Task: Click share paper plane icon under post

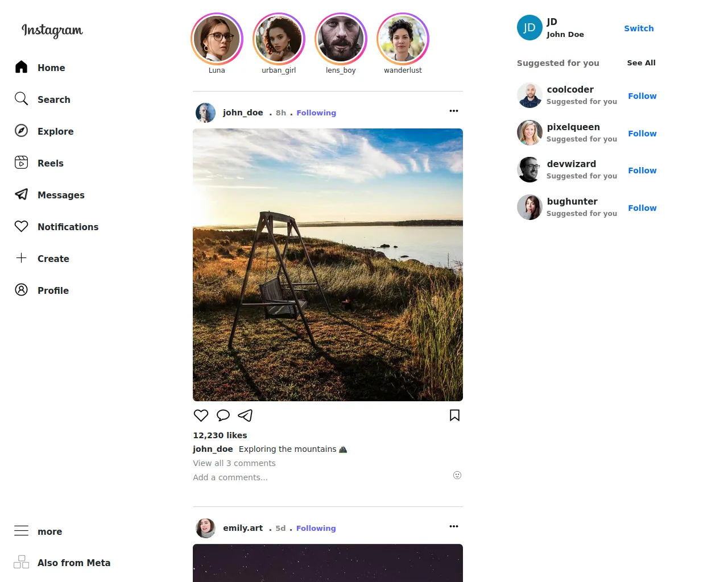Action: pos(245,415)
